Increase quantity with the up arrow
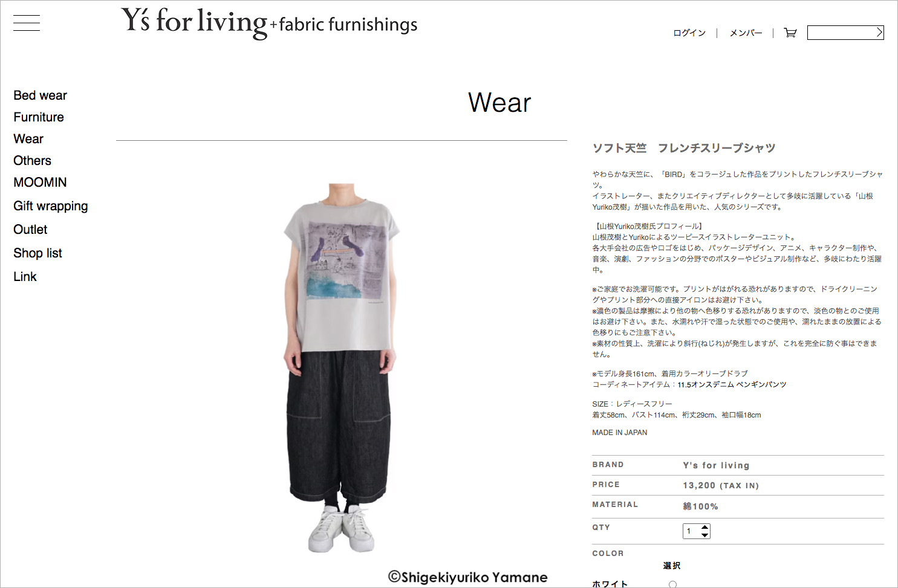The height and width of the screenshot is (588, 898). pos(704,528)
